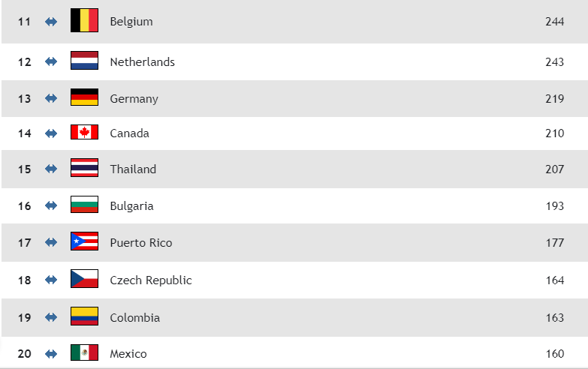Image resolution: width=588 pixels, height=369 pixels.
Task: Click rank change arrows for Mexico
Action: [51, 353]
